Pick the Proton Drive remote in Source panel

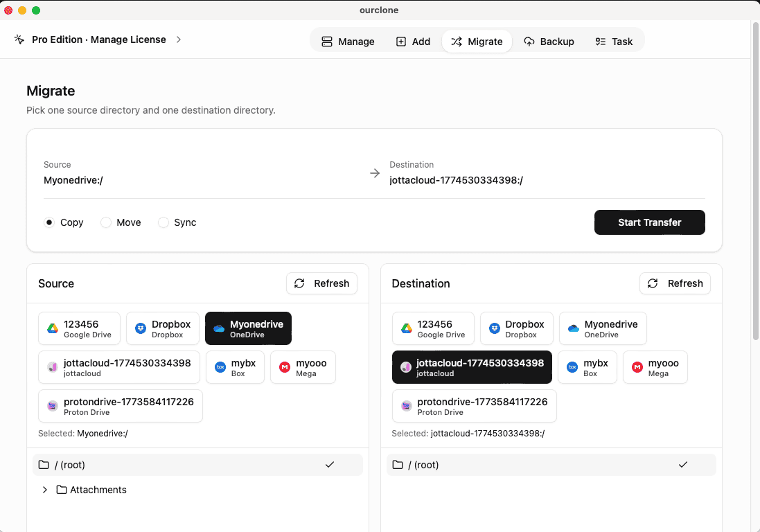119,405
